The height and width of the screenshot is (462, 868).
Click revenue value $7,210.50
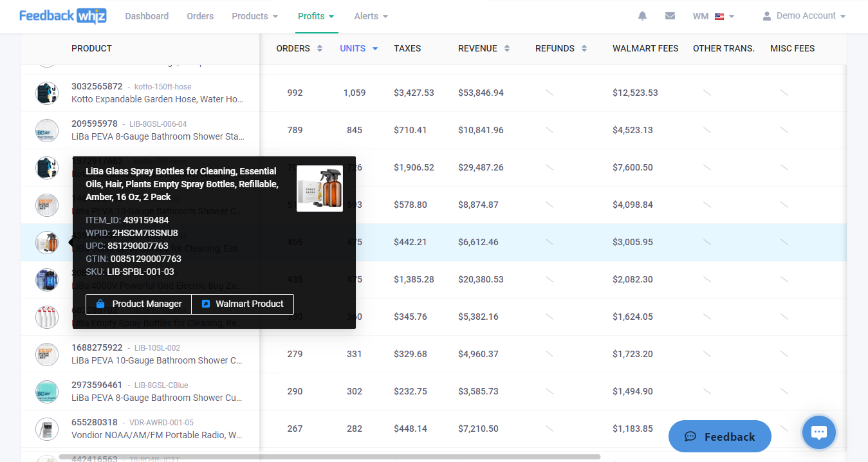click(x=478, y=429)
